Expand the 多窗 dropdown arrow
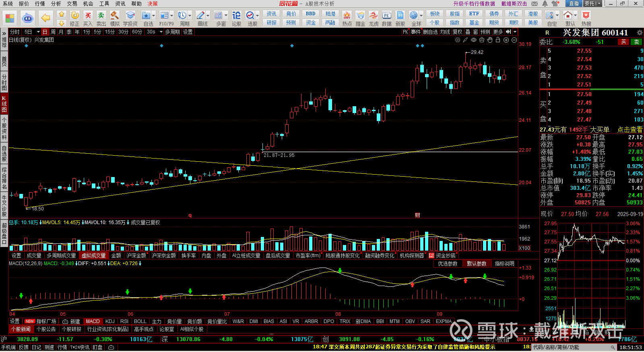Image resolution: width=644 pixels, height=352 pixels. click(226, 16)
